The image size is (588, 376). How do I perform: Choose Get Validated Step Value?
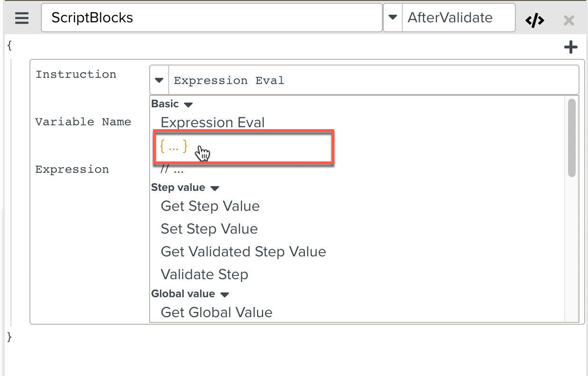pos(243,252)
